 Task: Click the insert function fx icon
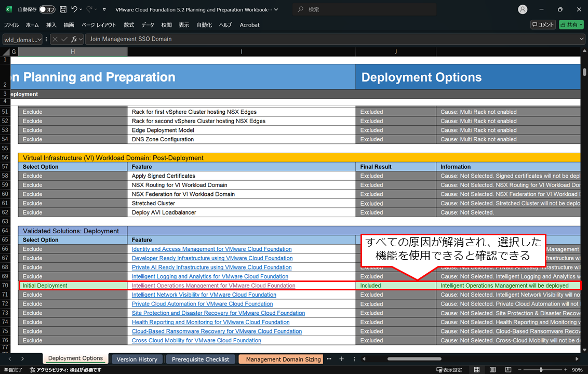click(x=74, y=39)
